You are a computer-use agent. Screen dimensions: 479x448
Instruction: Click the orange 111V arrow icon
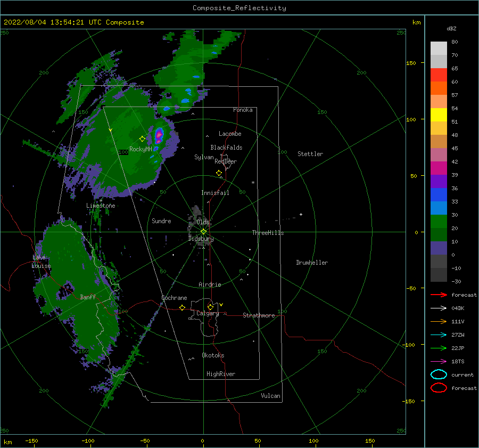(x=439, y=321)
